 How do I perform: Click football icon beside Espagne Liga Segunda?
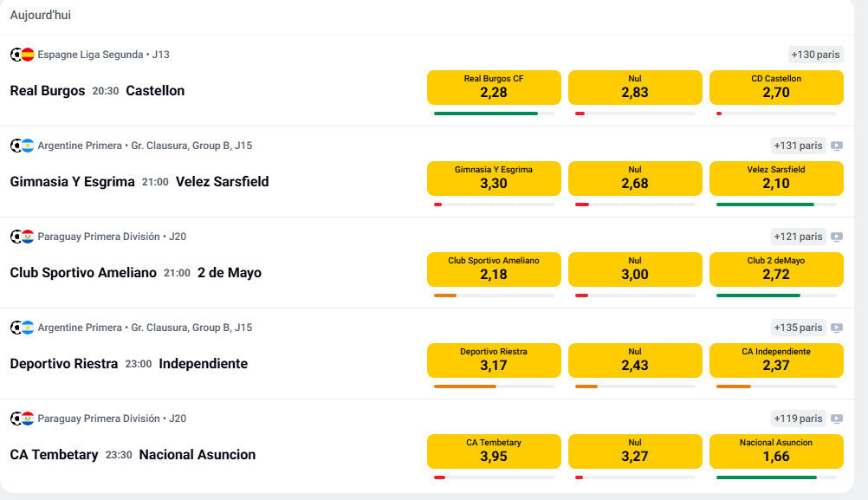click(x=16, y=55)
